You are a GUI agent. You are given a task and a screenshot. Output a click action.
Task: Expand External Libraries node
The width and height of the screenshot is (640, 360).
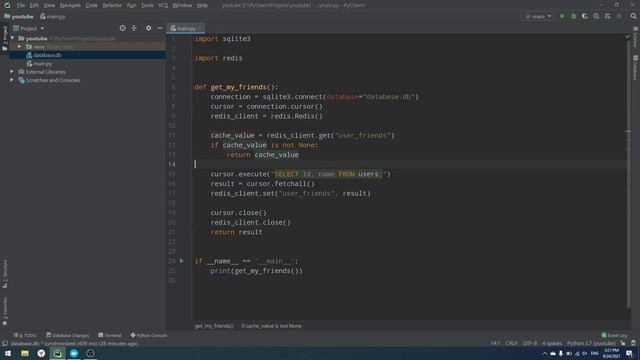click(12, 72)
